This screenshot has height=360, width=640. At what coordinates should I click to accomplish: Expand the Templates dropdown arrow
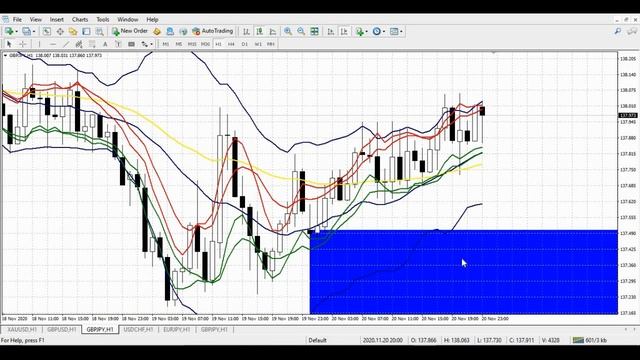[x=401, y=31]
